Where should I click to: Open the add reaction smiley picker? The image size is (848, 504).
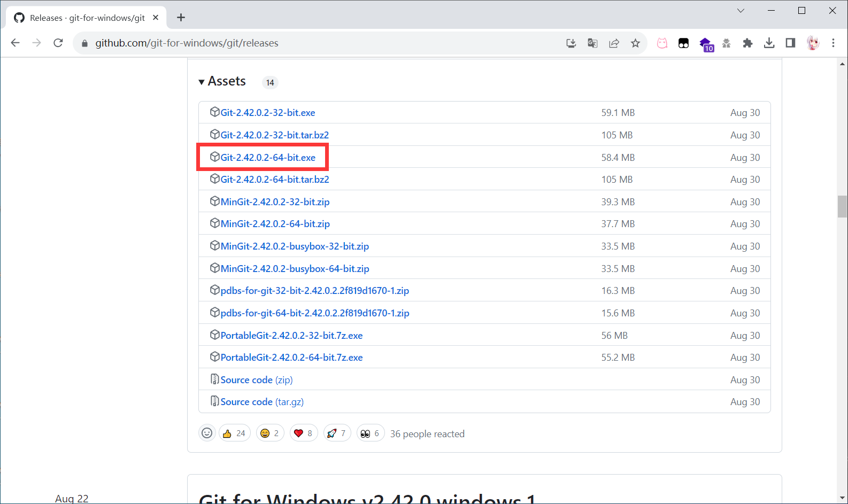point(207,433)
